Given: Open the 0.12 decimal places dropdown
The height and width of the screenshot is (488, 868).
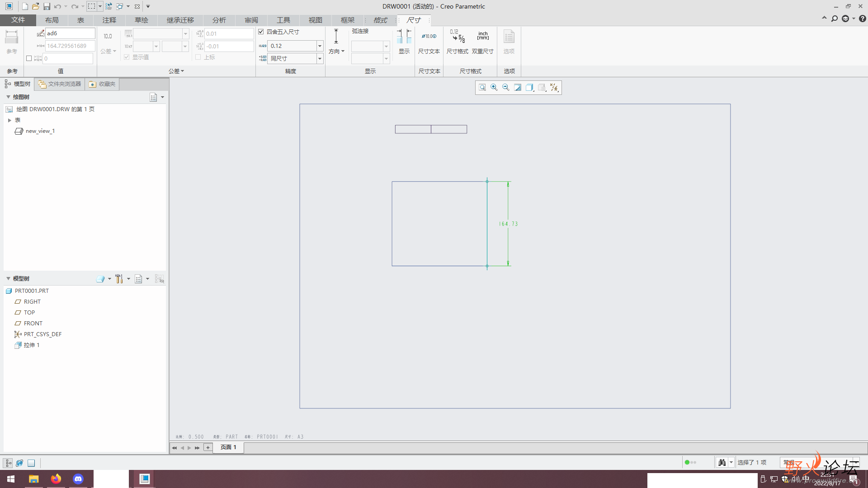Looking at the screenshot, I should click(x=320, y=46).
